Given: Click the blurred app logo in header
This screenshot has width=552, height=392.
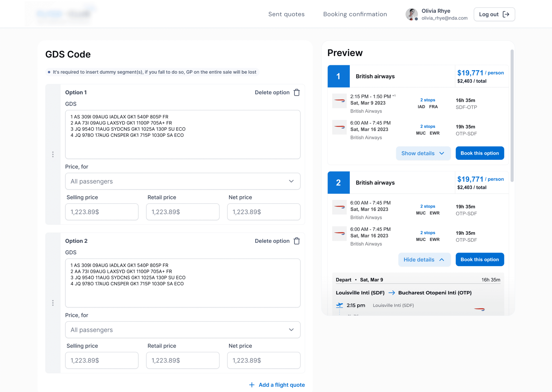Looking at the screenshot, I should click(63, 14).
